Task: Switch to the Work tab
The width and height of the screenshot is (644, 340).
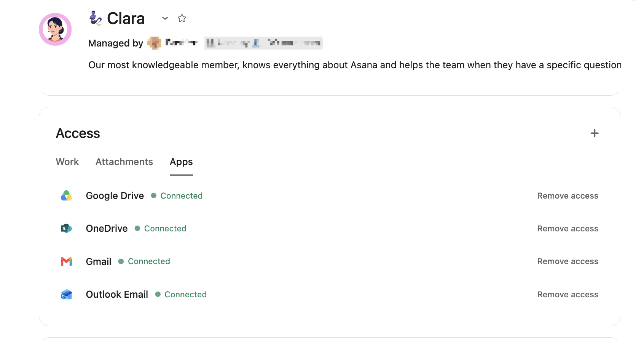Action: [67, 162]
